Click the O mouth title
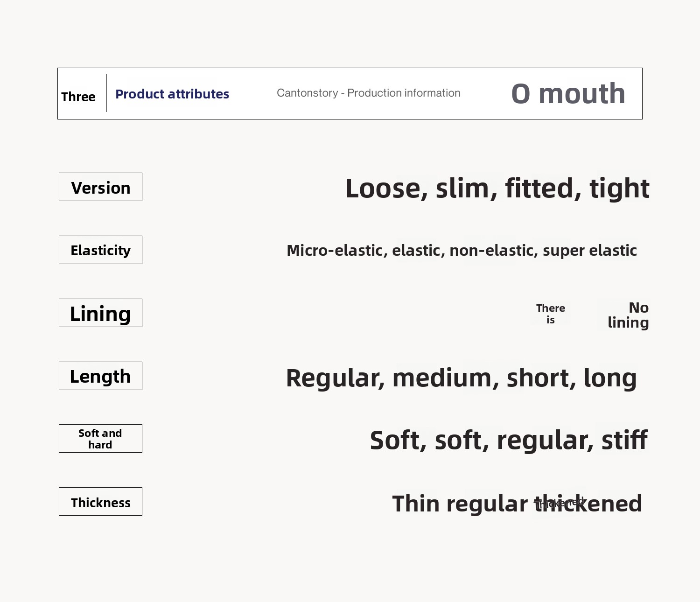 tap(568, 93)
